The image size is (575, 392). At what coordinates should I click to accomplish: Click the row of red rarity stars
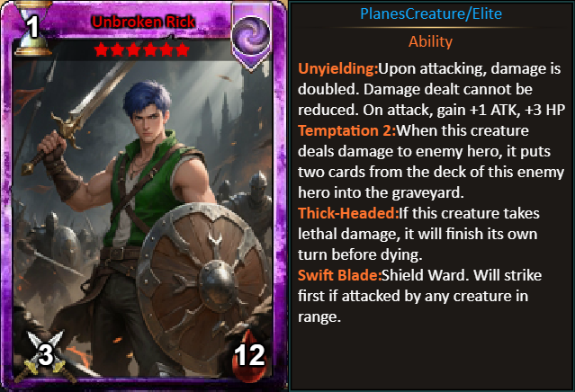(x=141, y=49)
